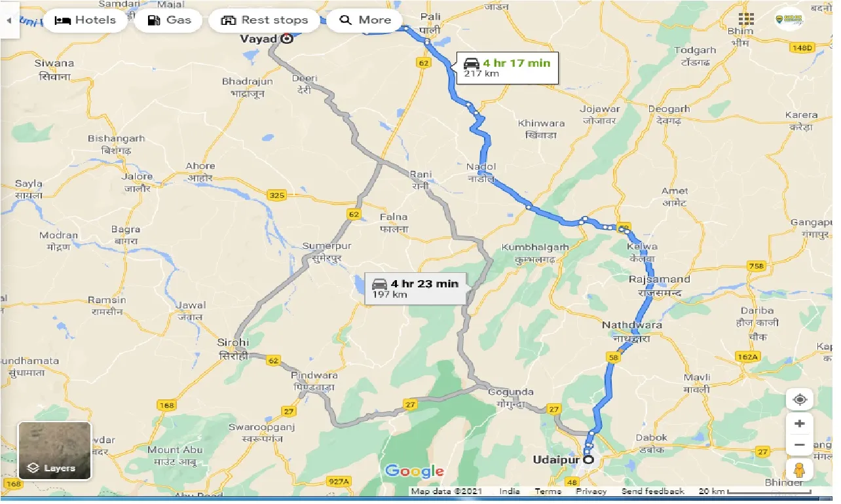Collapse the side panel arrow
Viewport: 841px width, 504px height.
point(9,20)
